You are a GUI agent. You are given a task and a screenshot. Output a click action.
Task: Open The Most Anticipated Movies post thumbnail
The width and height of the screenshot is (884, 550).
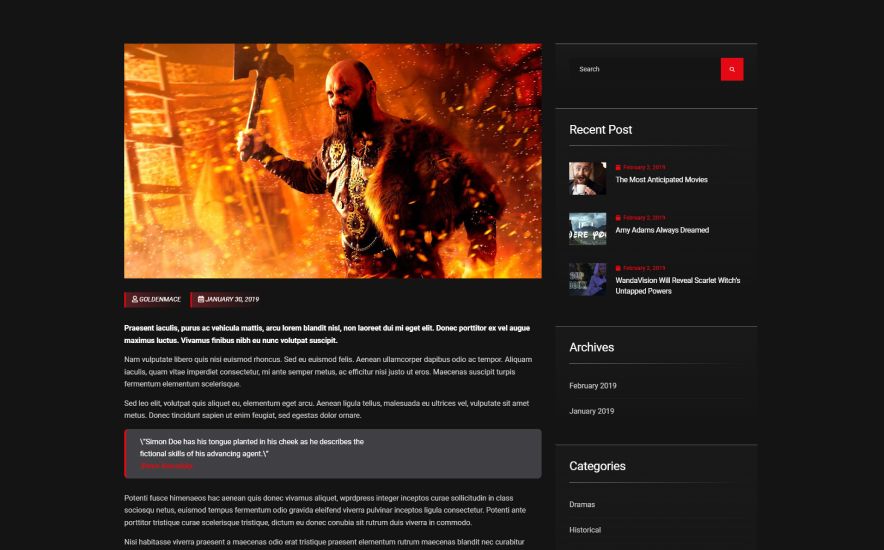click(587, 178)
